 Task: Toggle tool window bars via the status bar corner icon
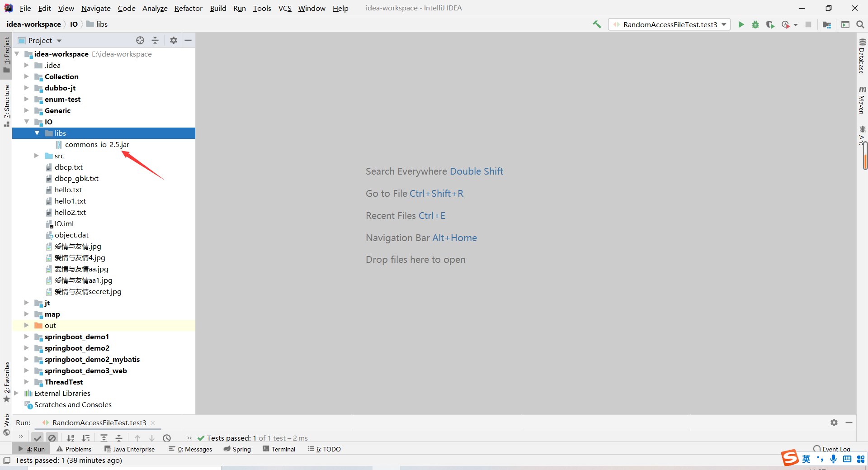[x=6, y=461]
